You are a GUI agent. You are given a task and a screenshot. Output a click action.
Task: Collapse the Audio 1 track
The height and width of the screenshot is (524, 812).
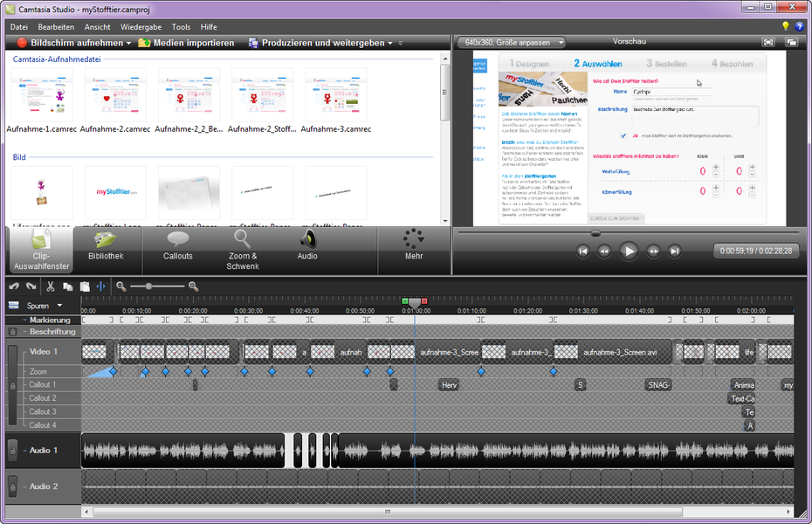[24, 451]
